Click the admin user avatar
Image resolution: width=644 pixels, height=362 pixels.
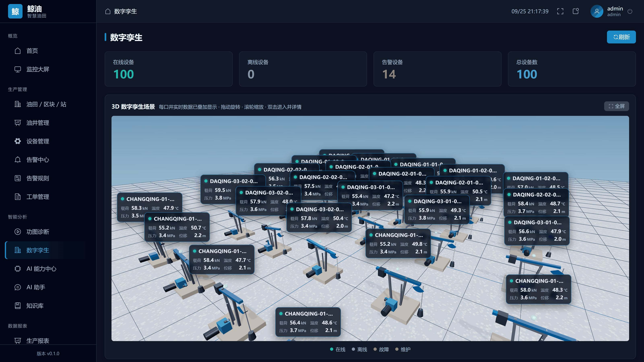(x=597, y=11)
